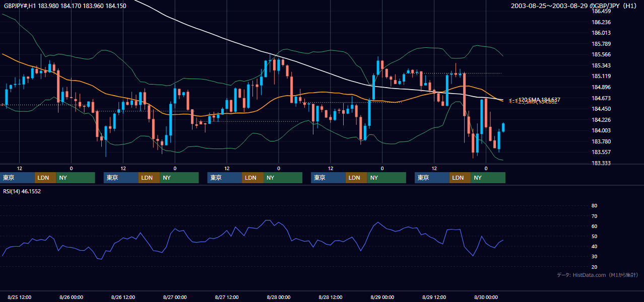Click the RSI level 80 axis label
The width and height of the screenshot is (644, 302).
594,206
